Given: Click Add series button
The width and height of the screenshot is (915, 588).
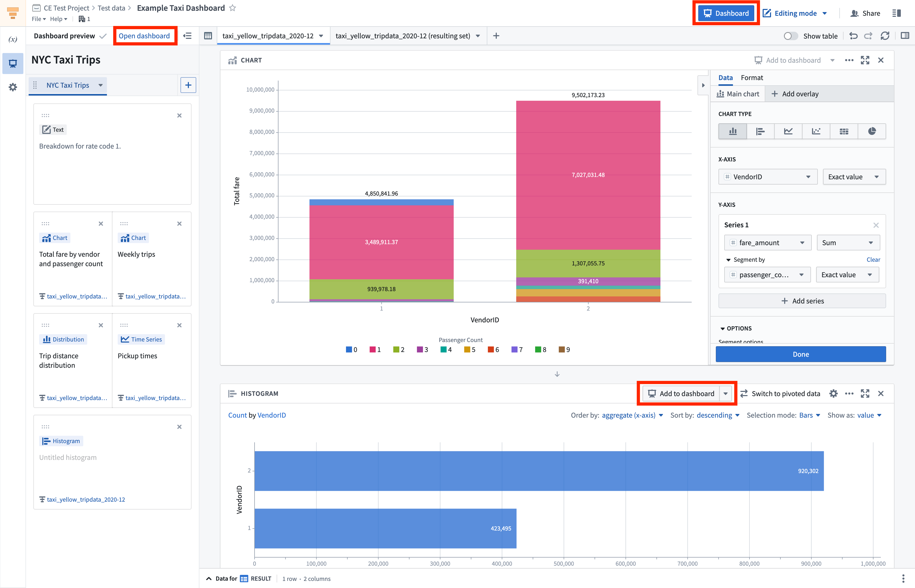Looking at the screenshot, I should pyautogui.click(x=802, y=301).
